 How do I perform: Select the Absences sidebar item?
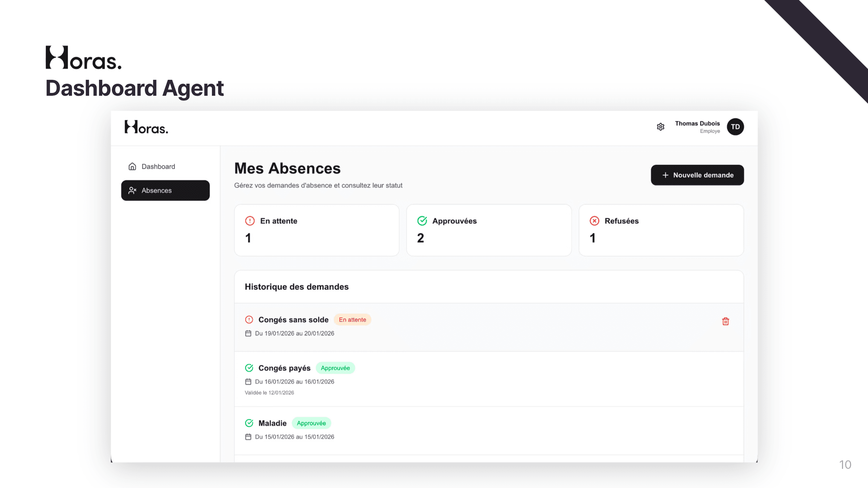pyautogui.click(x=165, y=190)
